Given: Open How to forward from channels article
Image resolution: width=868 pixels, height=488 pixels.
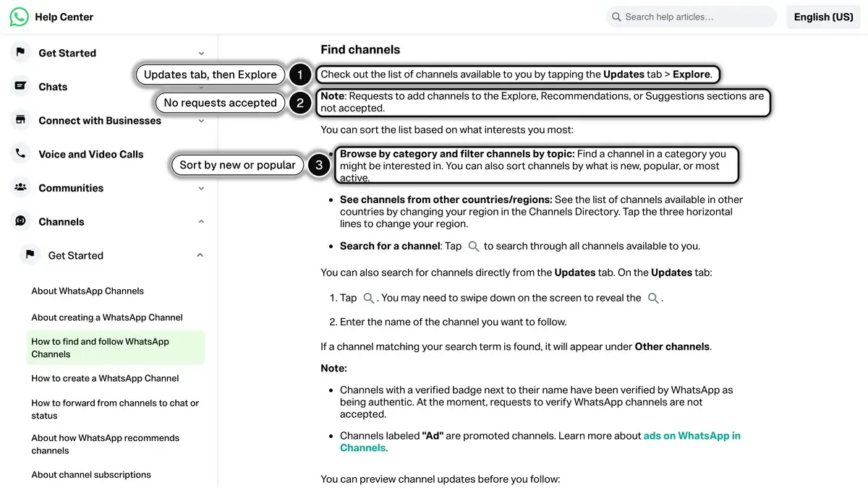Looking at the screenshot, I should point(115,409).
